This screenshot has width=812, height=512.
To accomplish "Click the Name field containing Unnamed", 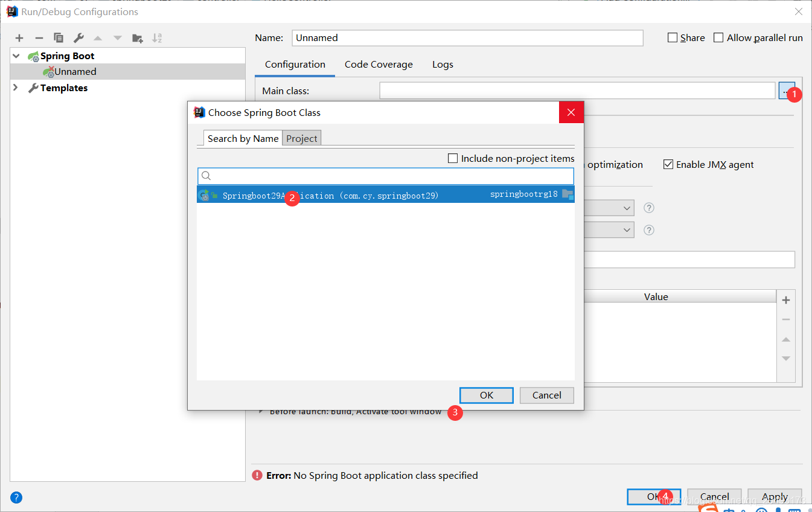I will [467, 37].
